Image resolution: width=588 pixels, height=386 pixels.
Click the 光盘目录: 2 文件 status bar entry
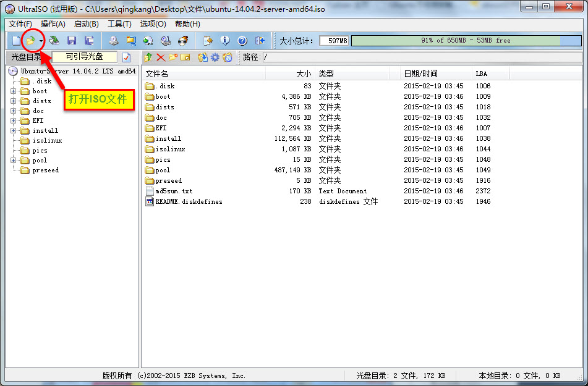point(401,376)
